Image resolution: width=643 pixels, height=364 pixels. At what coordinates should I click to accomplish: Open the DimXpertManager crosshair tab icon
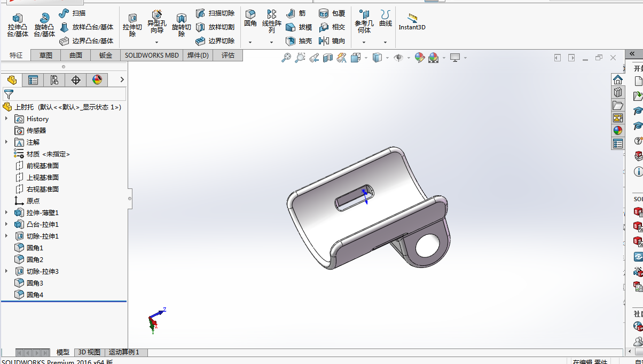76,80
